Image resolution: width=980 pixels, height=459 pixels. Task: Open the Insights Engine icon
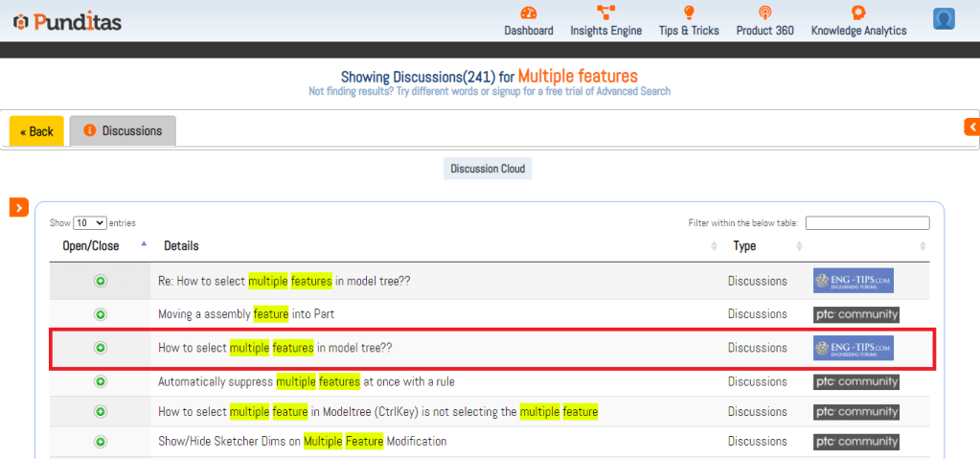point(605,13)
